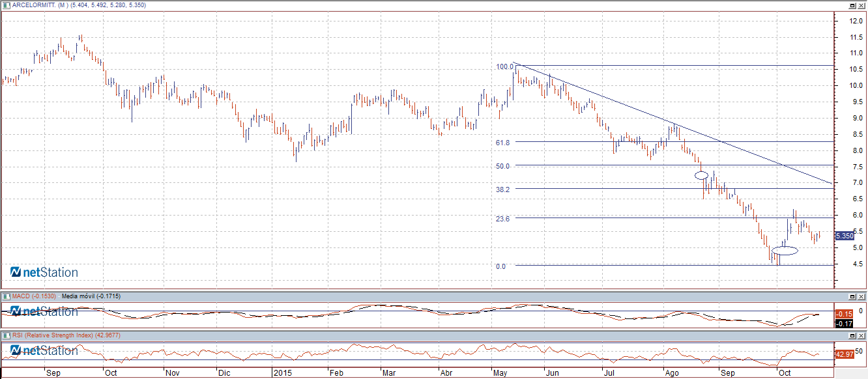Image resolution: width=868 pixels, height=379 pixels.
Task: Click the chart icon beside ARCELORMITT. title
Action: [x=5, y=5]
